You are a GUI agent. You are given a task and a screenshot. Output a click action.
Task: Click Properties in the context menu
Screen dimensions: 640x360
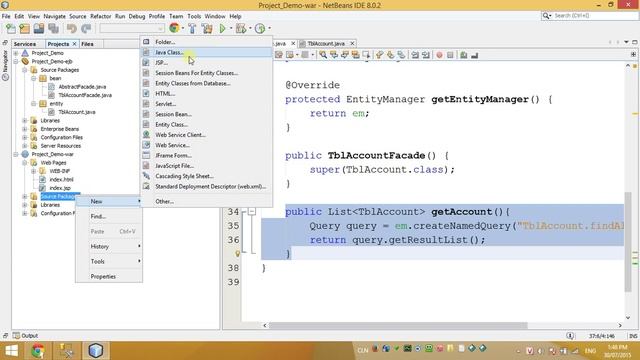(x=109, y=276)
